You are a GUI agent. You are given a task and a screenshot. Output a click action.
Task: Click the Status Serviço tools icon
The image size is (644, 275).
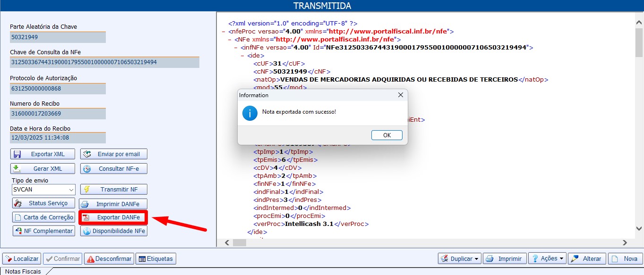click(18, 203)
